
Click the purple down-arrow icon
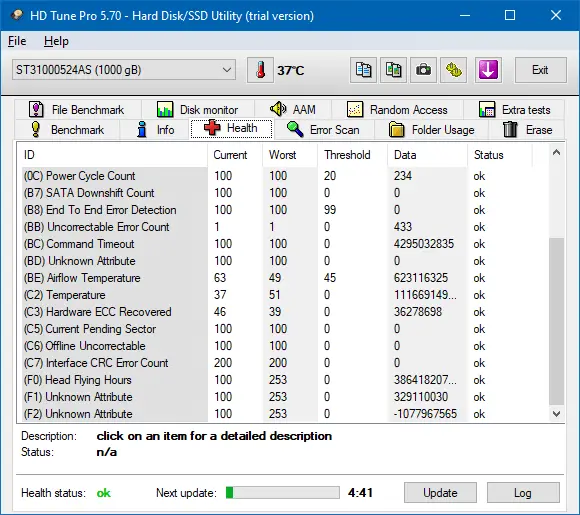(488, 70)
